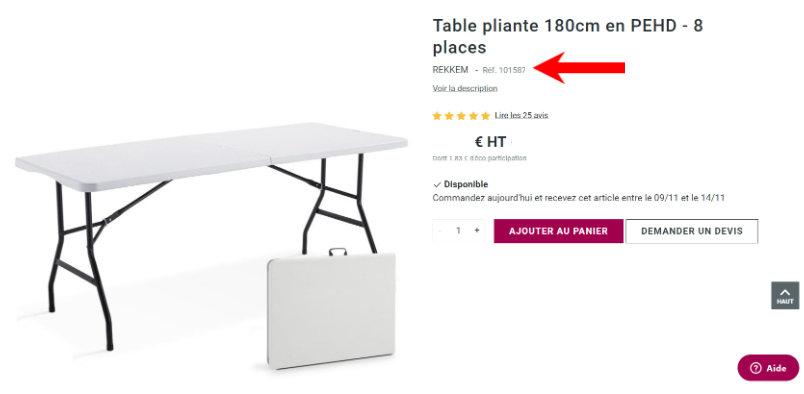The width and height of the screenshot is (804, 394).
Task: Add the table via Ajouter au panier
Action: (558, 231)
